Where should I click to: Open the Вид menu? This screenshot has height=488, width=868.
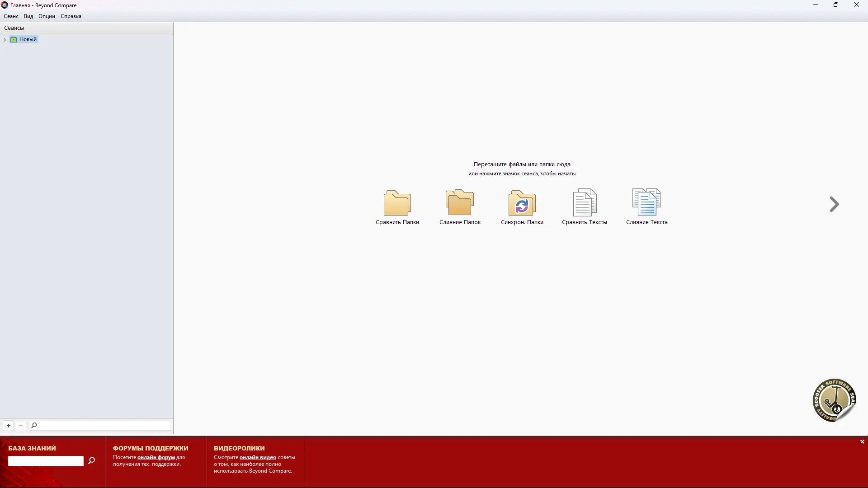[28, 16]
